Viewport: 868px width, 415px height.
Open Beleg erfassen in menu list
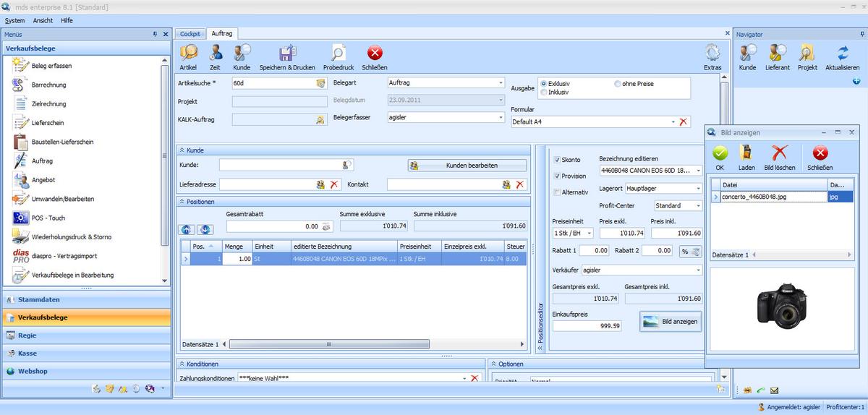coord(51,66)
